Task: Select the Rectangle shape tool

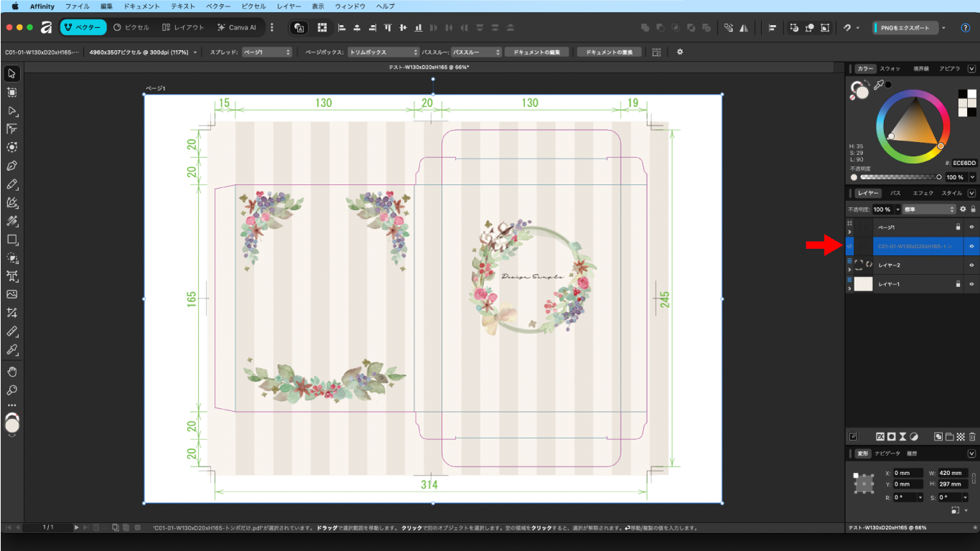Action: [x=12, y=240]
